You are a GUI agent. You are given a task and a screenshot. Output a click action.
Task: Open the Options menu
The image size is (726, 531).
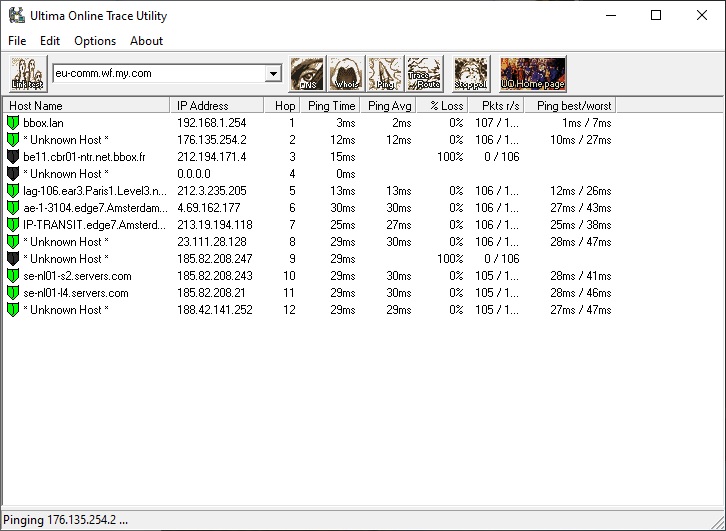pos(95,41)
